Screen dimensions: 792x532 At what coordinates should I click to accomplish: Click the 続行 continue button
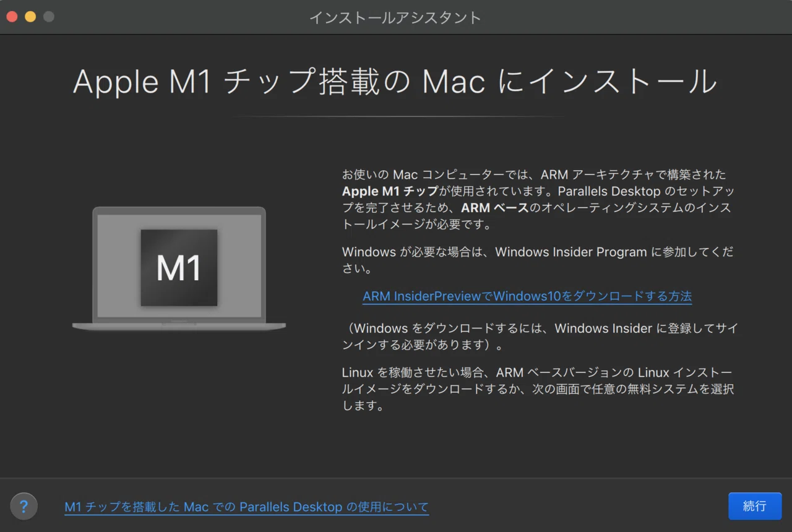pos(755,506)
